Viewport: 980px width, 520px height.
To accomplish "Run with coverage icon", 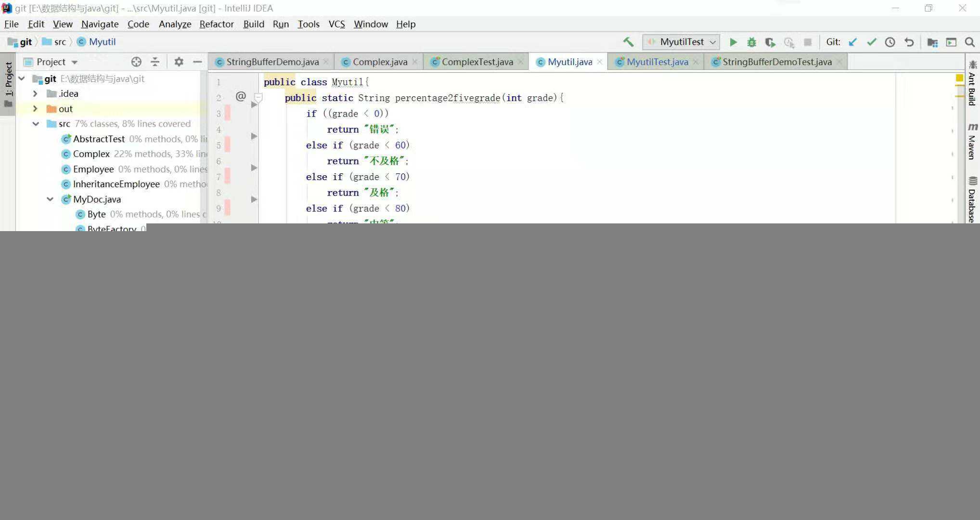I will click(x=770, y=42).
